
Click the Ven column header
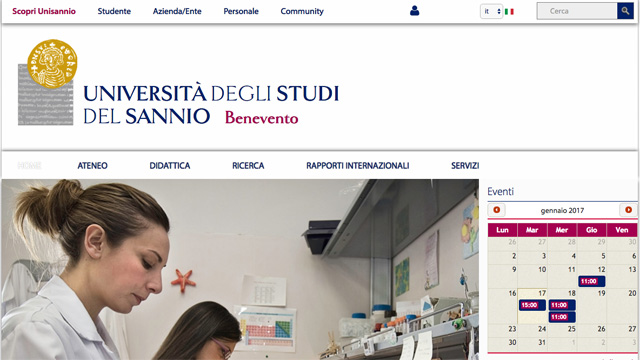622,230
